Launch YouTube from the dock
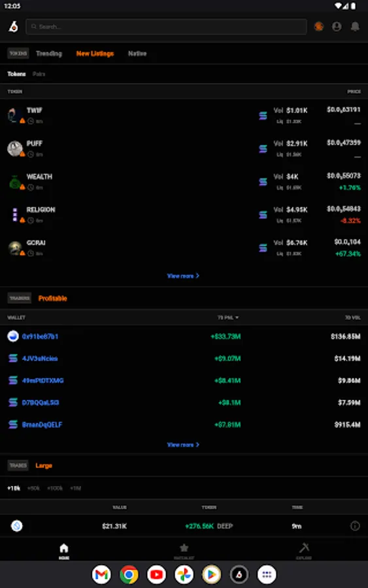Screen dimensions: 368x588 [x=156, y=574]
